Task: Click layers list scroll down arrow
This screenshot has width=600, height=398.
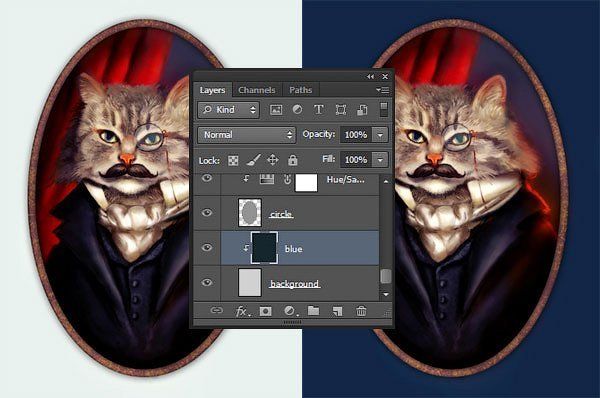Action: coord(386,294)
